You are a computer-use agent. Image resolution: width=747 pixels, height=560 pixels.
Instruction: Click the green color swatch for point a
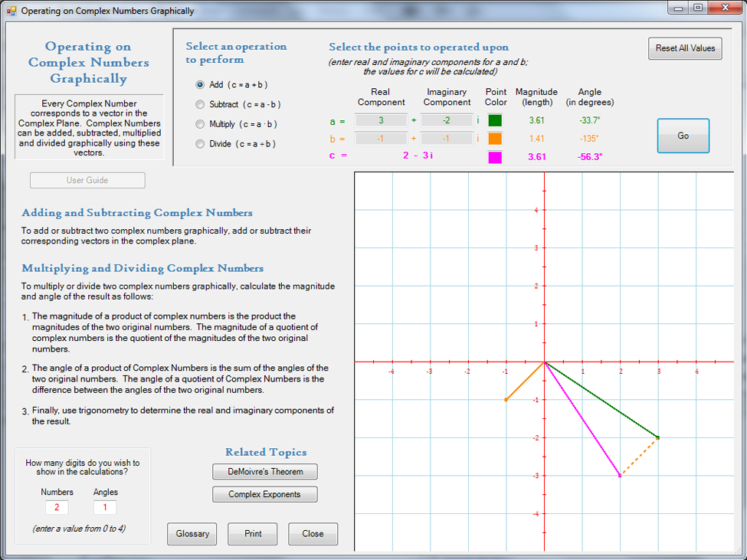[495, 120]
